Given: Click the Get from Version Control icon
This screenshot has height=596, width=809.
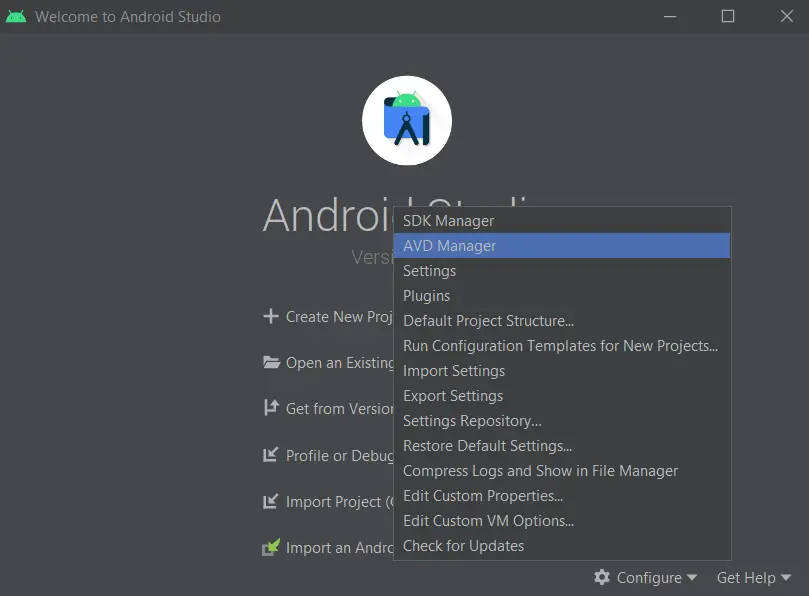Looking at the screenshot, I should pos(271,408).
